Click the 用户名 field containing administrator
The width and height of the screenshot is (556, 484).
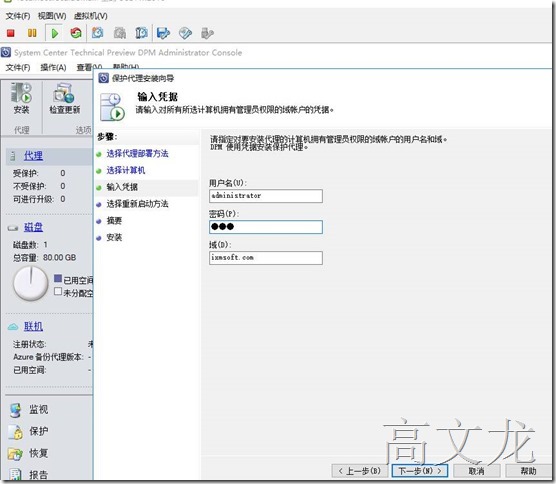tap(266, 196)
